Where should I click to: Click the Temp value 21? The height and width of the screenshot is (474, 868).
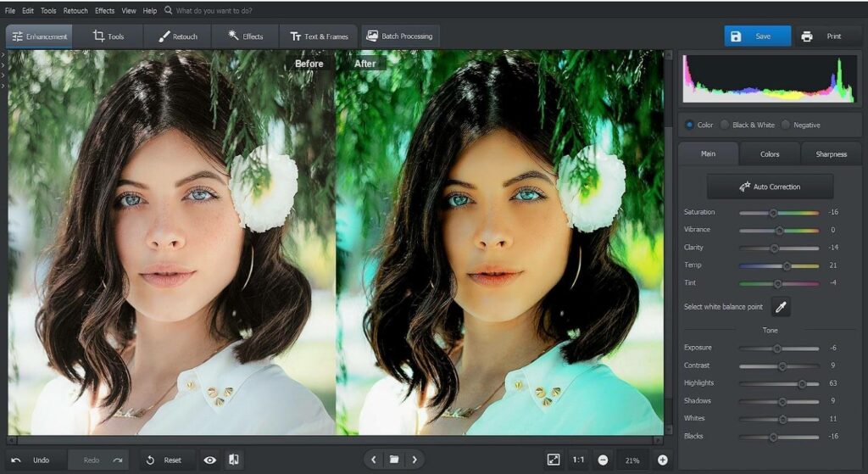click(833, 265)
